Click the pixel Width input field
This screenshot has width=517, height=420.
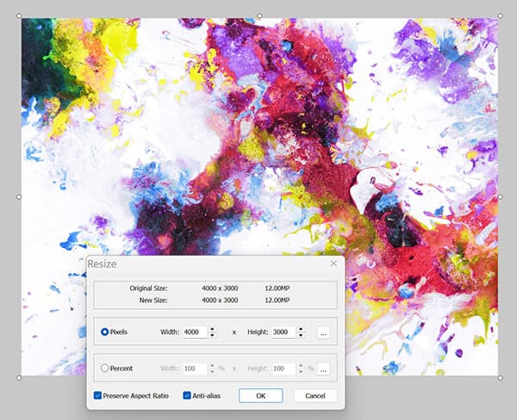(195, 332)
